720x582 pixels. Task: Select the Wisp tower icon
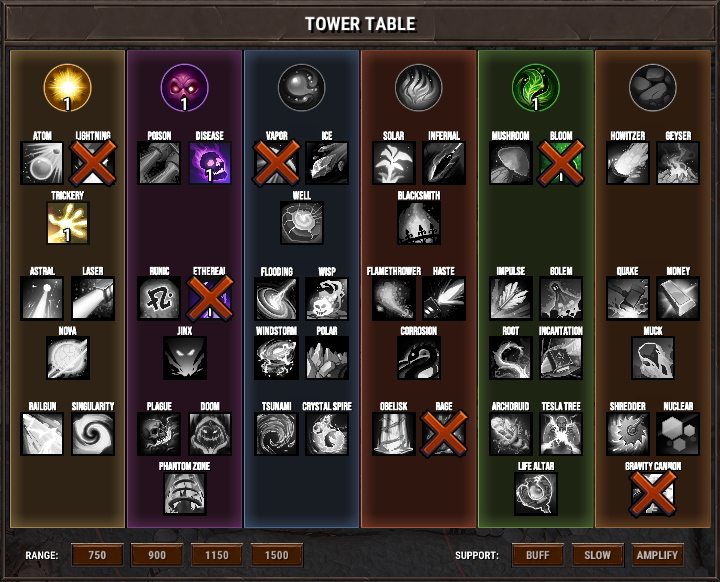327,299
